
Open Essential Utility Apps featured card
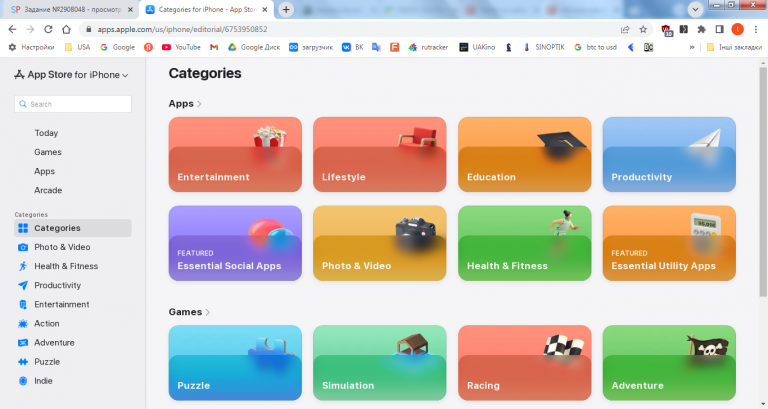[669, 243]
